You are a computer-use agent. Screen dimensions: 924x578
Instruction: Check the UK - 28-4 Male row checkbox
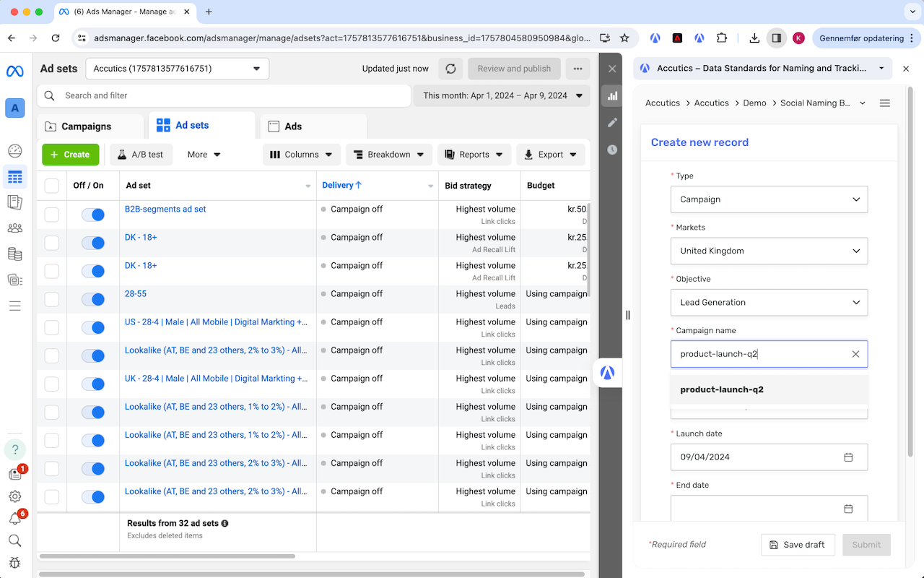point(52,384)
